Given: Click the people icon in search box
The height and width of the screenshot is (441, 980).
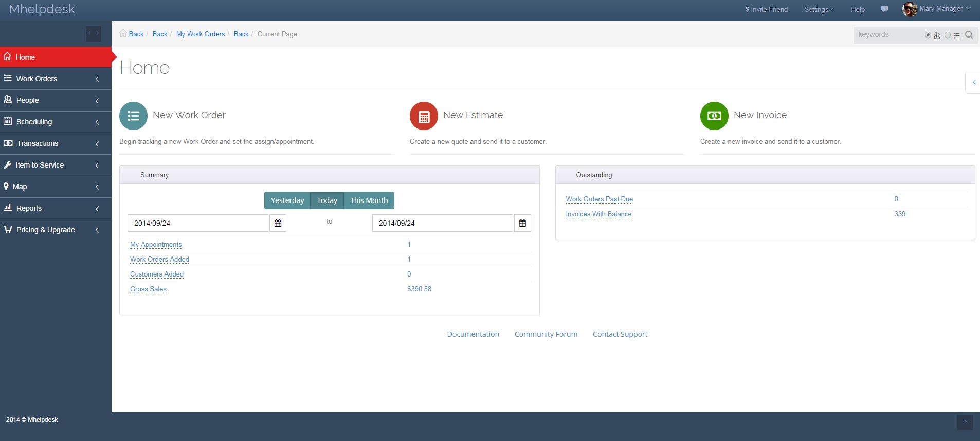Looking at the screenshot, I should (937, 35).
